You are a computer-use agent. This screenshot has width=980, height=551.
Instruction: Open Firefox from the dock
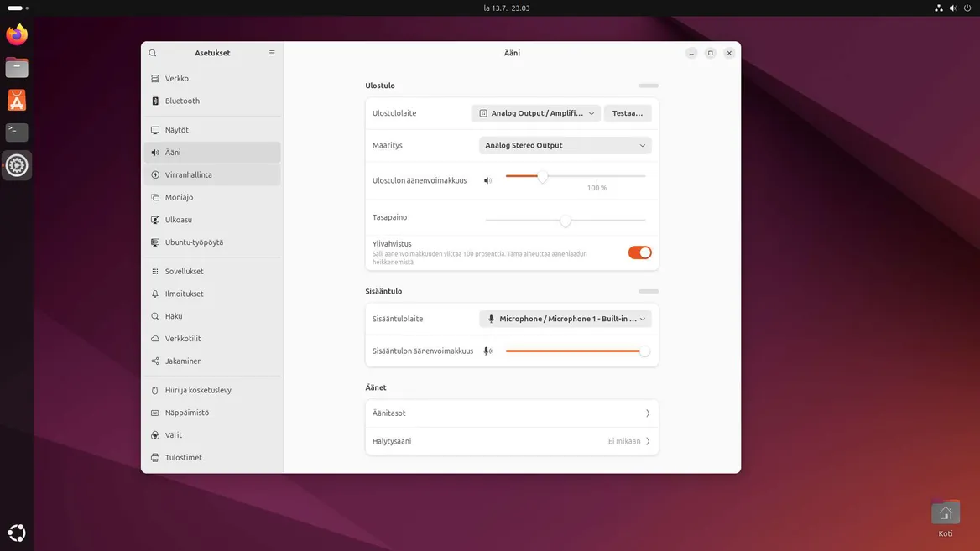[x=17, y=35]
